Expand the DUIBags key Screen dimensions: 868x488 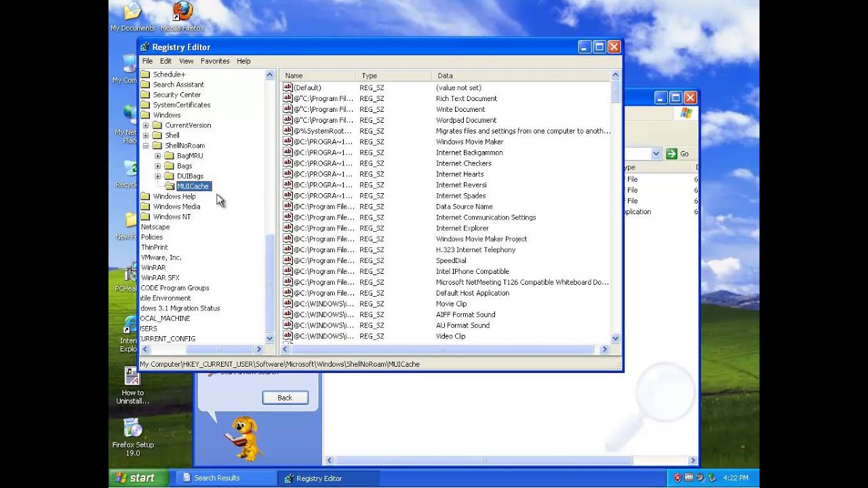[158, 176]
